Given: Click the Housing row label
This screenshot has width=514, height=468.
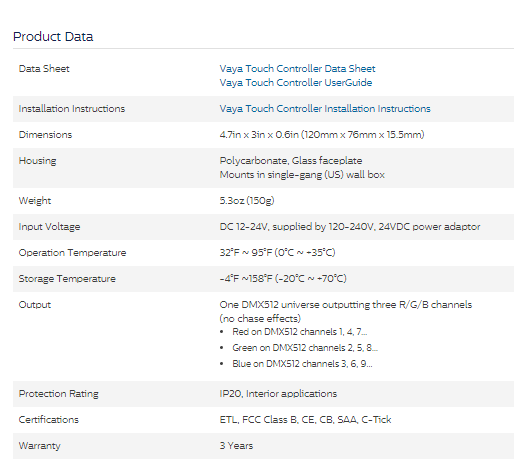Looking at the screenshot, I should (x=37, y=161).
